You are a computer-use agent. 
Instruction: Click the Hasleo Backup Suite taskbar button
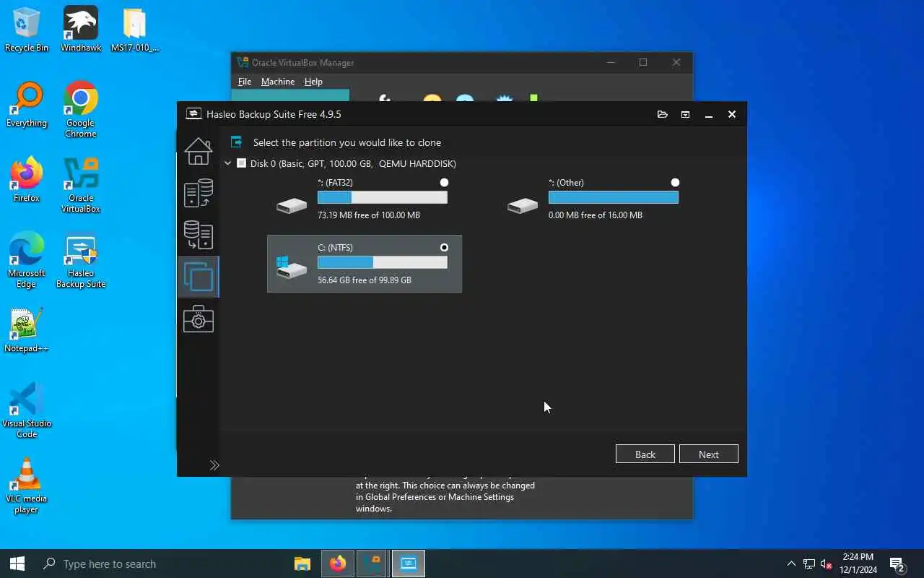click(x=409, y=564)
